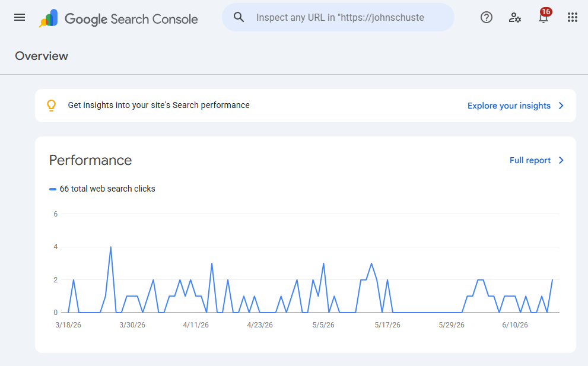Click the 4/23/26 axis date label
This screenshot has height=366, width=588.
coord(260,324)
